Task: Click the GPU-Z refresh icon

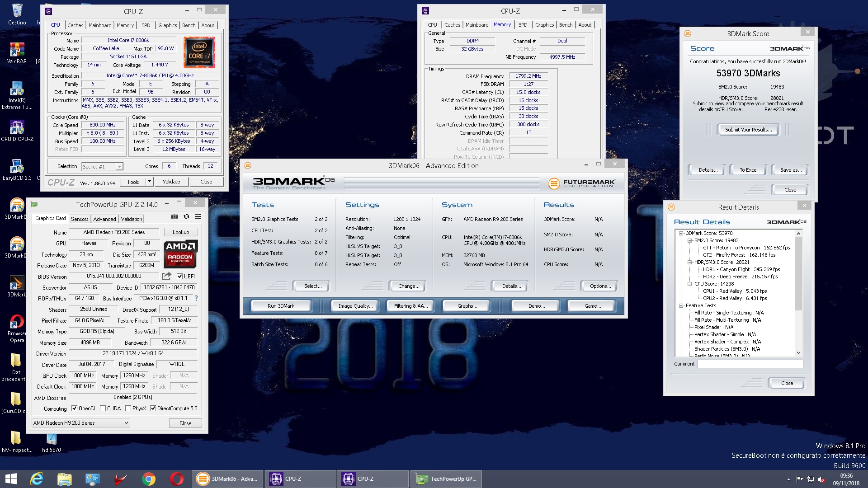Action: pos(186,217)
